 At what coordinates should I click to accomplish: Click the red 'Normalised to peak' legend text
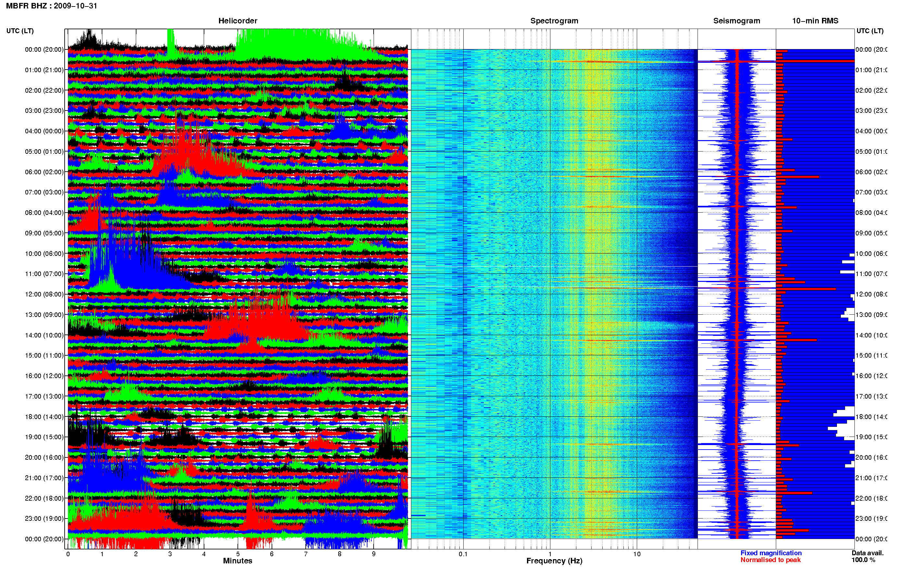(x=770, y=560)
